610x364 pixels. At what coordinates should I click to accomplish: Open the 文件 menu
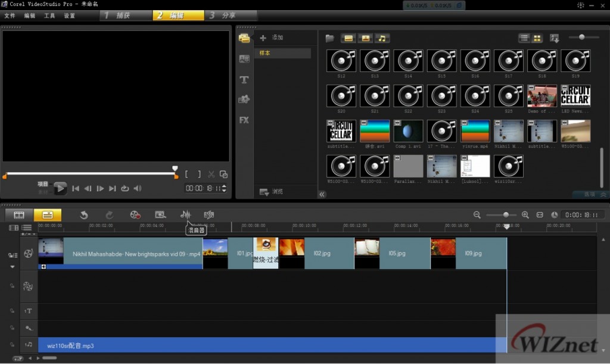[10, 15]
